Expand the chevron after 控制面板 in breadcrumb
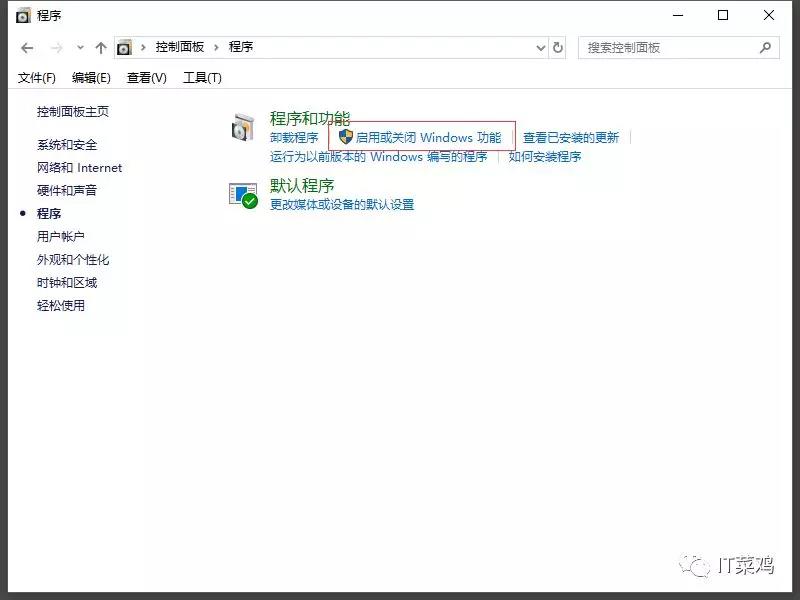The width and height of the screenshot is (800, 600). (217, 48)
